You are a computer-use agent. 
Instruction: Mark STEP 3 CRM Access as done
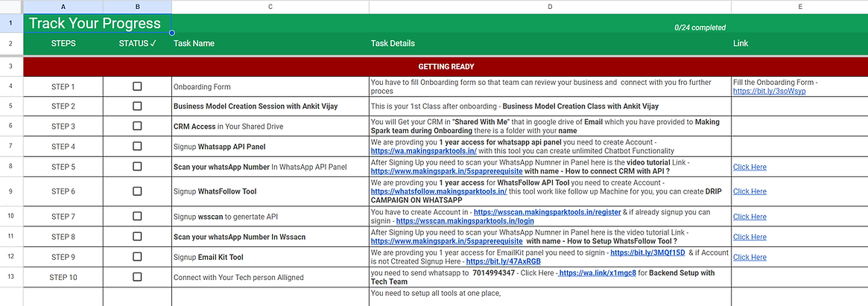[137, 126]
